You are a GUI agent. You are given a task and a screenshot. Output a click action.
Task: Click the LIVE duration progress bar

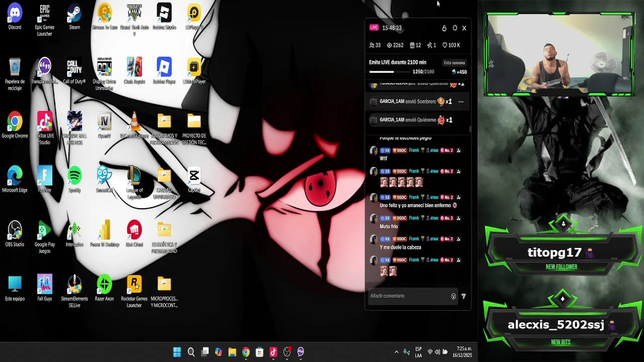point(390,72)
